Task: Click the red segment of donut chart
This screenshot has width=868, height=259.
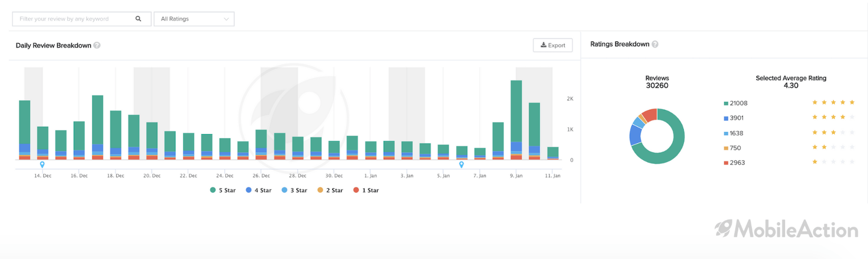Action: [x=650, y=114]
